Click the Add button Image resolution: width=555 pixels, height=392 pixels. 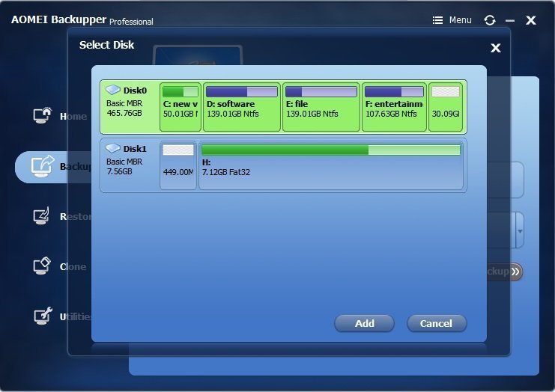[364, 323]
